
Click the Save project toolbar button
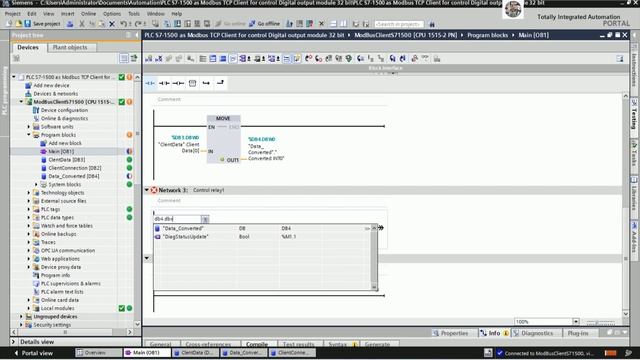click(42, 24)
